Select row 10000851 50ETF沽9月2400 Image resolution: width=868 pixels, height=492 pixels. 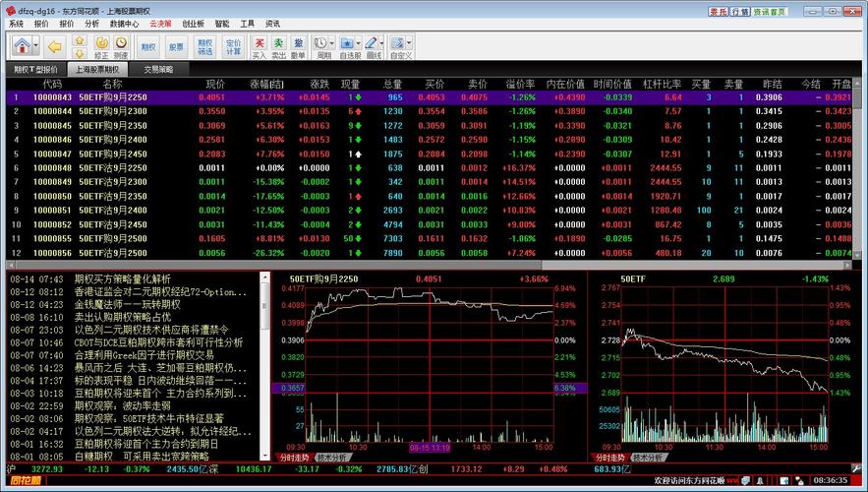click(430, 210)
